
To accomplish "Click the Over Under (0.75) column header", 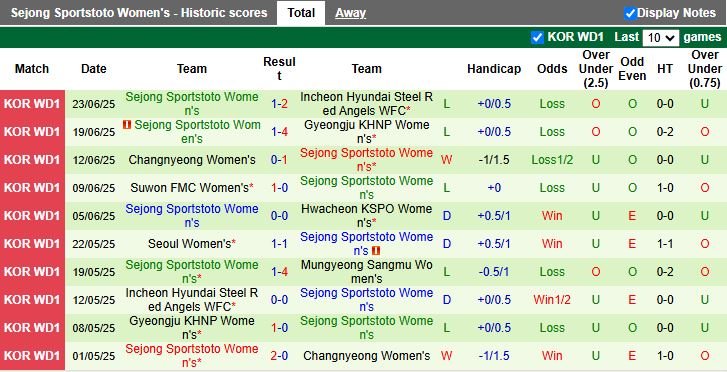I will (x=705, y=69).
